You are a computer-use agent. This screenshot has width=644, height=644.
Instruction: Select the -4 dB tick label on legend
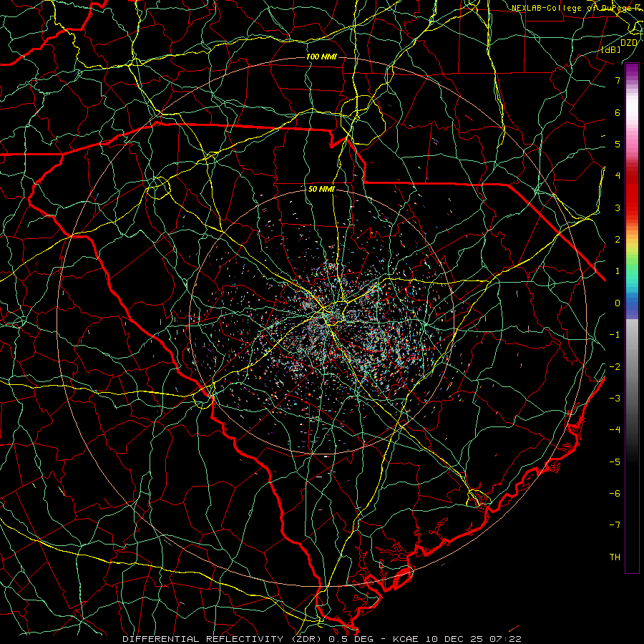615,429
